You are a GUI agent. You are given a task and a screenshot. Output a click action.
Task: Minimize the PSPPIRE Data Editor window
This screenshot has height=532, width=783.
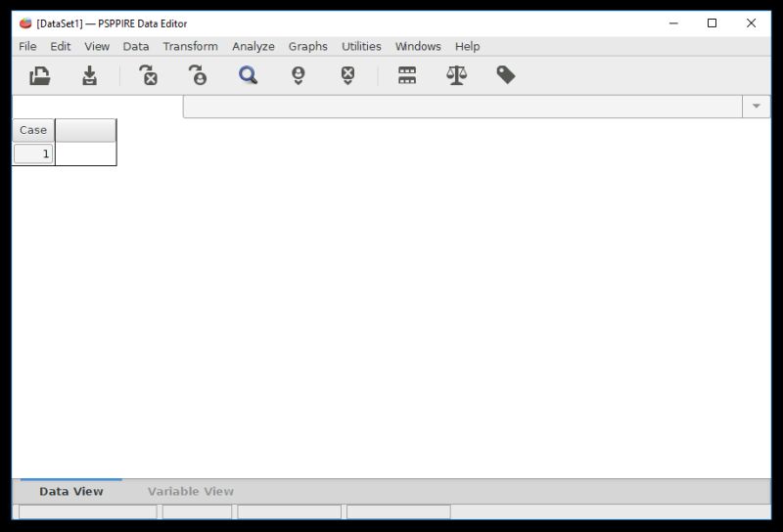tap(673, 23)
